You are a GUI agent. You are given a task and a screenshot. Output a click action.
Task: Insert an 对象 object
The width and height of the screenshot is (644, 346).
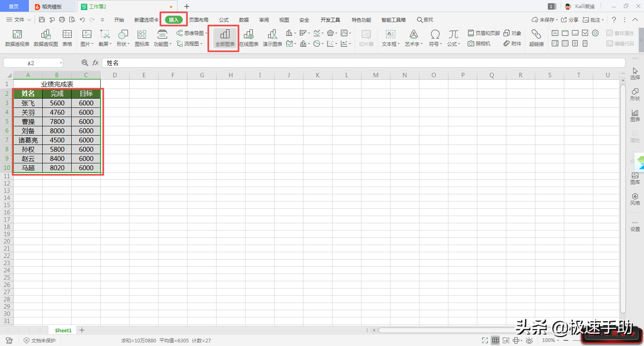512,33
